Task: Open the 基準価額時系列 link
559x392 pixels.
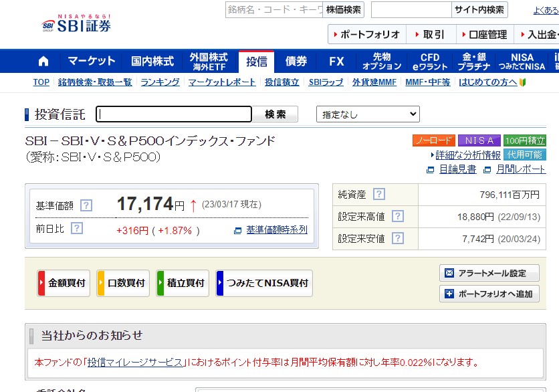Action: click(x=277, y=230)
